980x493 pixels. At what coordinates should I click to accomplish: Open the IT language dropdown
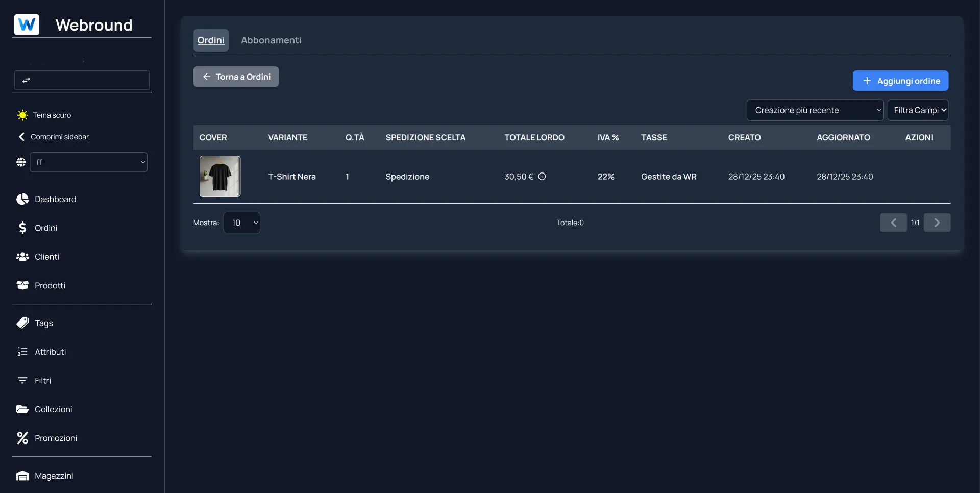89,162
